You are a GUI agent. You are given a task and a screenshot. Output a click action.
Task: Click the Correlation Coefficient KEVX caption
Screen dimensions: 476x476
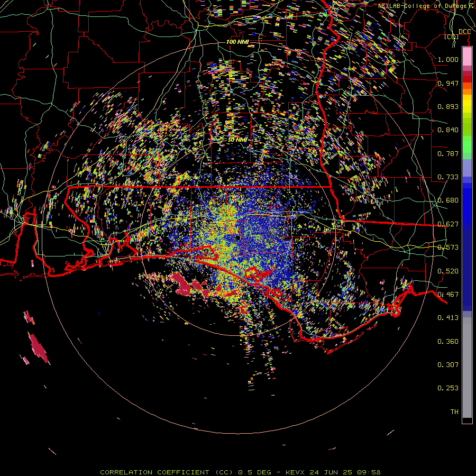tap(240, 472)
